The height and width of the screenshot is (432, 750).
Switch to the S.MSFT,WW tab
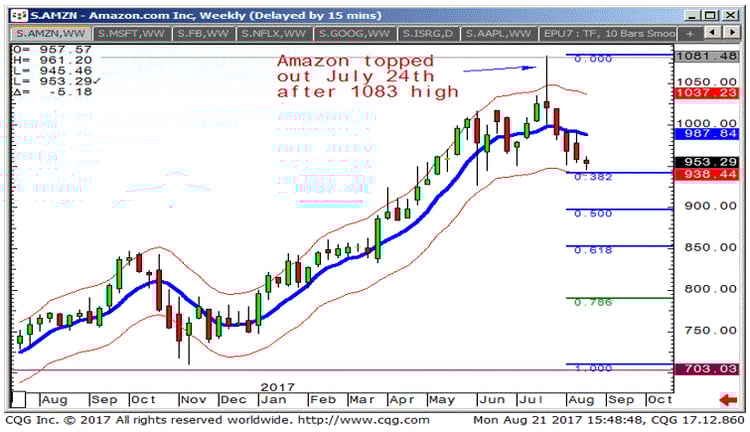[x=132, y=33]
